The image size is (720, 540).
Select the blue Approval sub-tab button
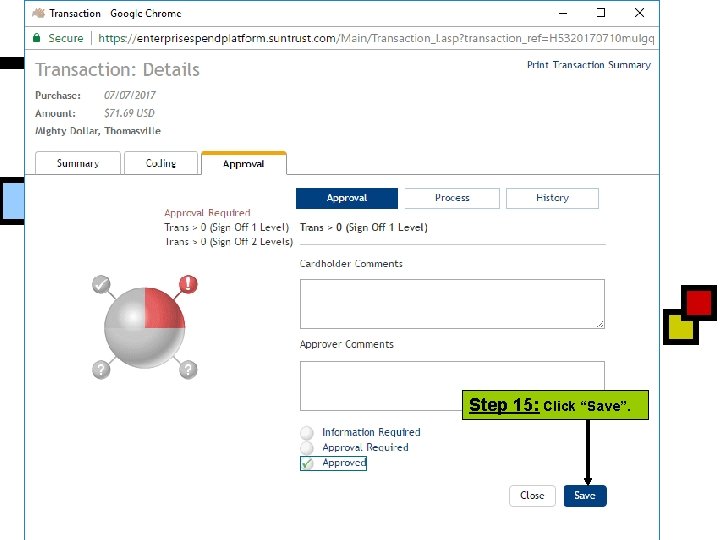[347, 198]
